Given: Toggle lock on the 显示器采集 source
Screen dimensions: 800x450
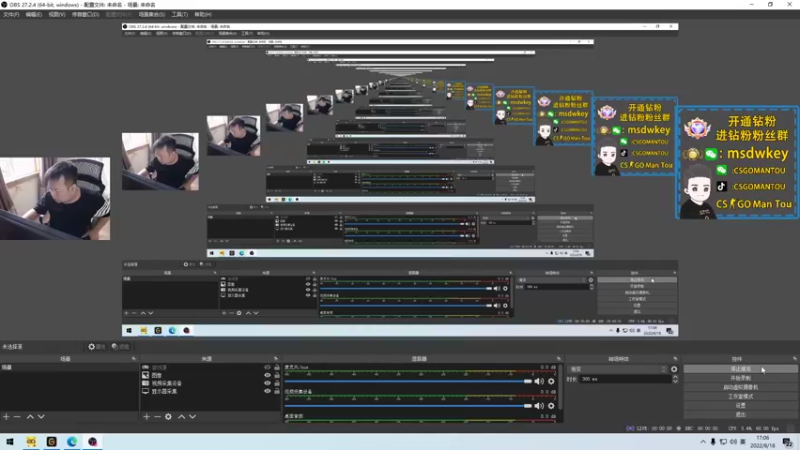Looking at the screenshot, I should point(277,391).
